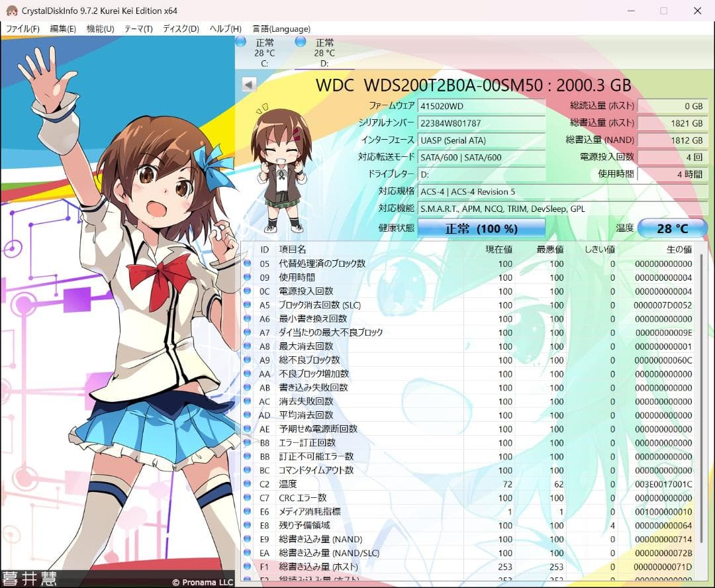Open the 編集(E) menu
Image resolution: width=715 pixels, height=588 pixels.
63,28
